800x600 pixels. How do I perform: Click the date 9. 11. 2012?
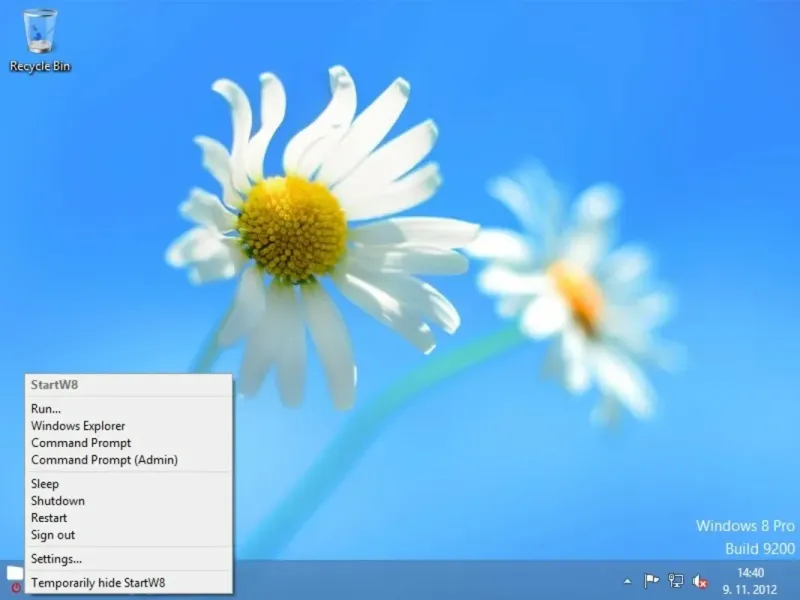click(749, 590)
